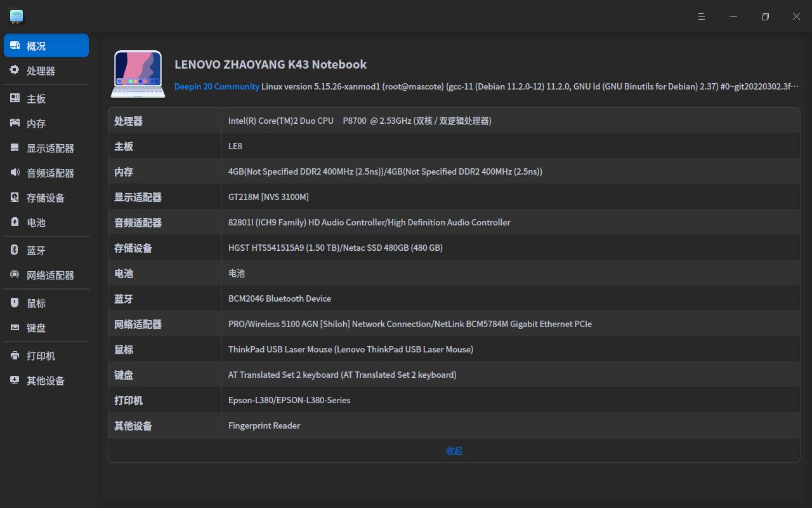Click the mouse (鼠标) icon in sidebar
The height and width of the screenshot is (508, 812).
tap(15, 303)
